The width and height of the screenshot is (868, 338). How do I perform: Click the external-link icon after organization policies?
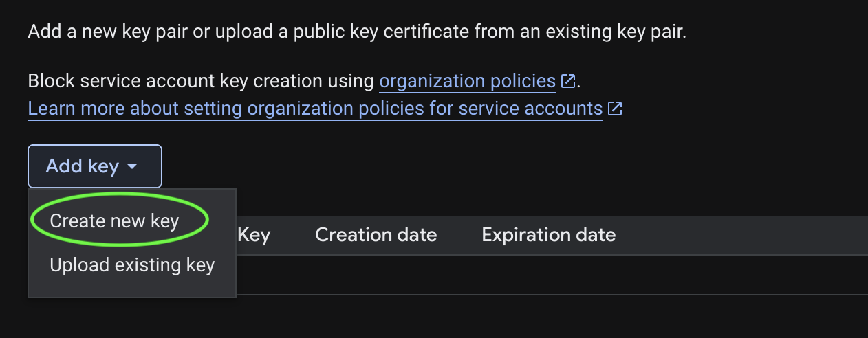[x=568, y=81]
